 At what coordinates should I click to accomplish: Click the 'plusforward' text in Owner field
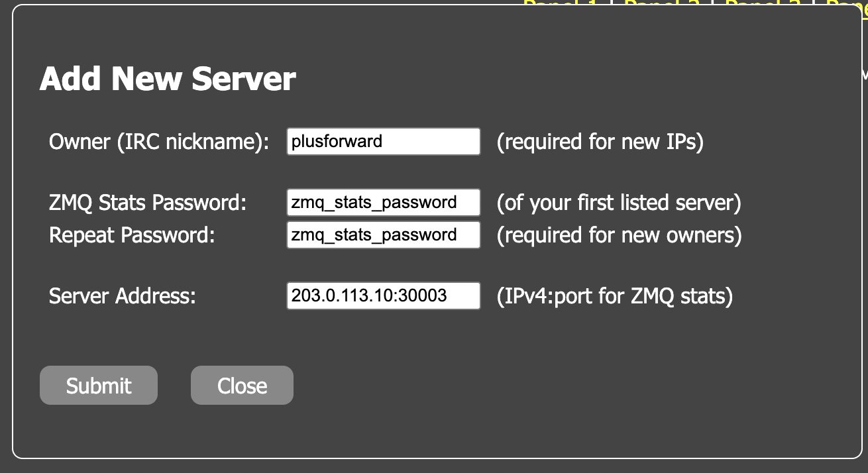coord(337,141)
